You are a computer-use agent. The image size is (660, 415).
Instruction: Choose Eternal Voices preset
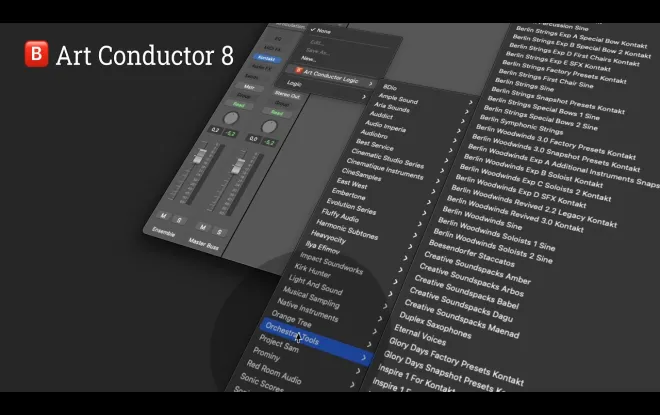coord(420,335)
